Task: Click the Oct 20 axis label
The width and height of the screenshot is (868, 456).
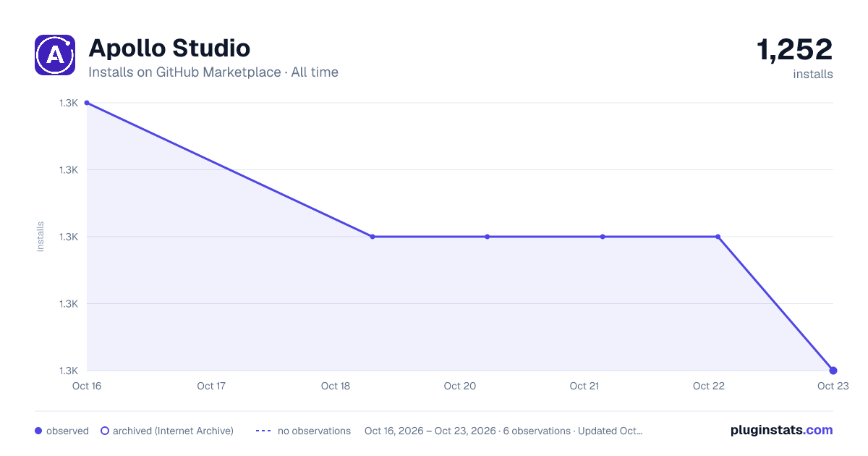Action: click(x=460, y=386)
